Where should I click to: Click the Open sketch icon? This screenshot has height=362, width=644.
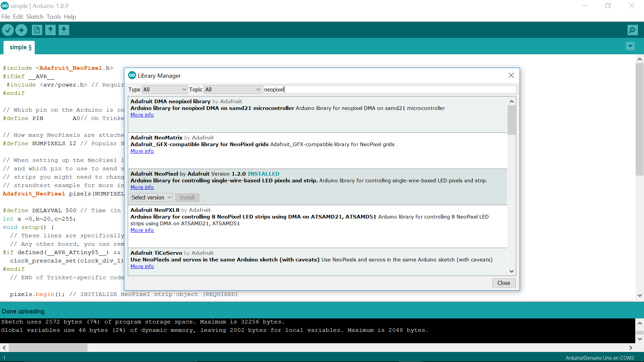tap(50, 30)
